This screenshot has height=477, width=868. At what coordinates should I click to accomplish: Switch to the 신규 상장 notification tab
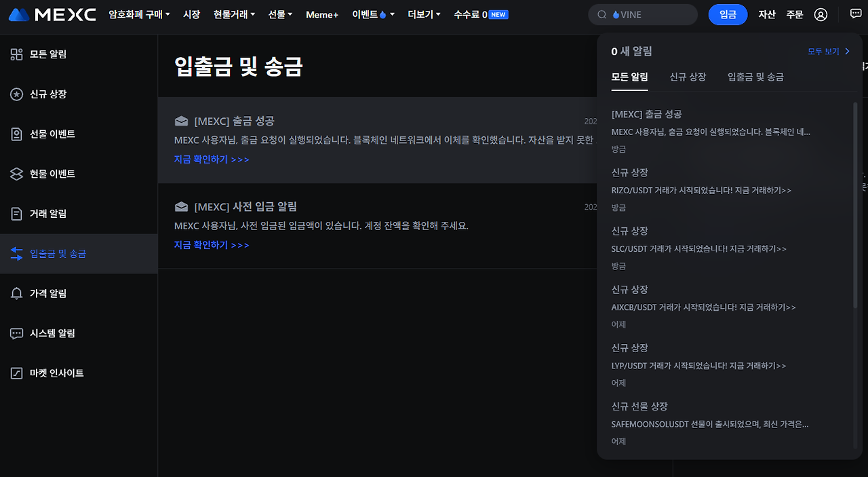(x=688, y=77)
